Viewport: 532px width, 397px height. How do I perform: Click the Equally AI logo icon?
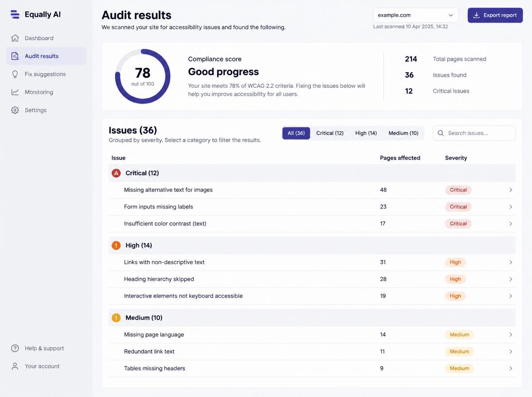pyautogui.click(x=15, y=15)
